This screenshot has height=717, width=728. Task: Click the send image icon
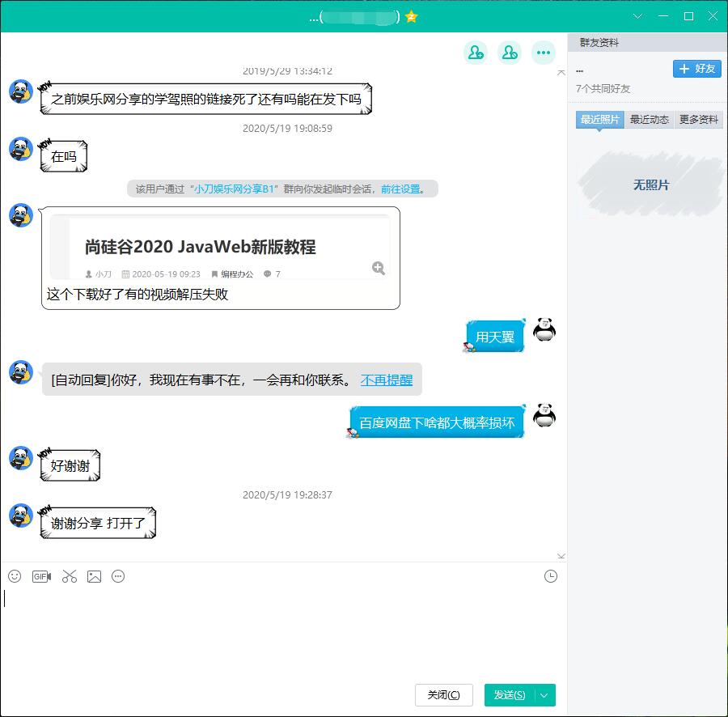[95, 576]
